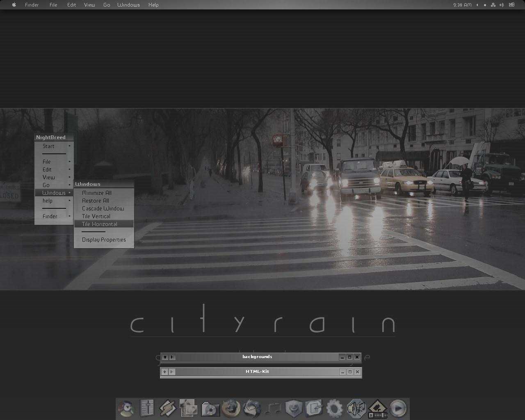
Task: Expand the Start submenu in NightBreed menu
Action: (x=54, y=146)
